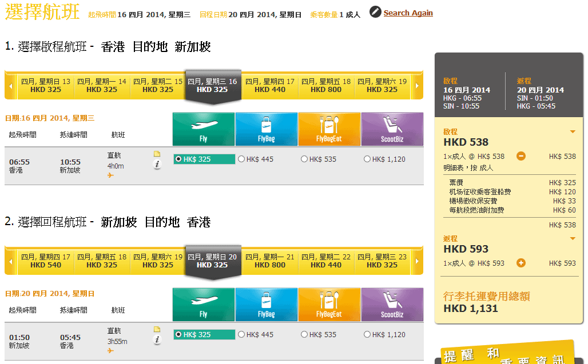Image resolution: width=588 pixels, height=364 pixels.
Task: Click the departure flight yellow note icon
Action: point(157,154)
